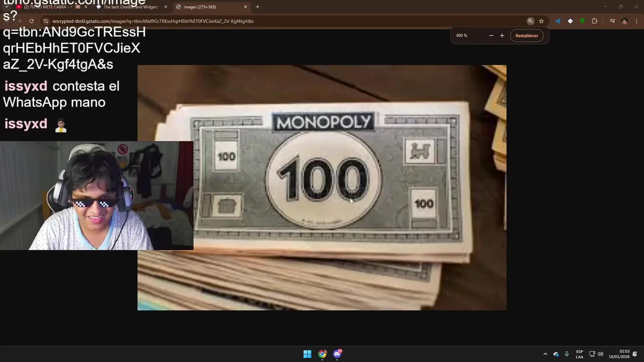The image size is (644, 362).
Task: Open Discord from the taskbar
Action: pyautogui.click(x=338, y=354)
